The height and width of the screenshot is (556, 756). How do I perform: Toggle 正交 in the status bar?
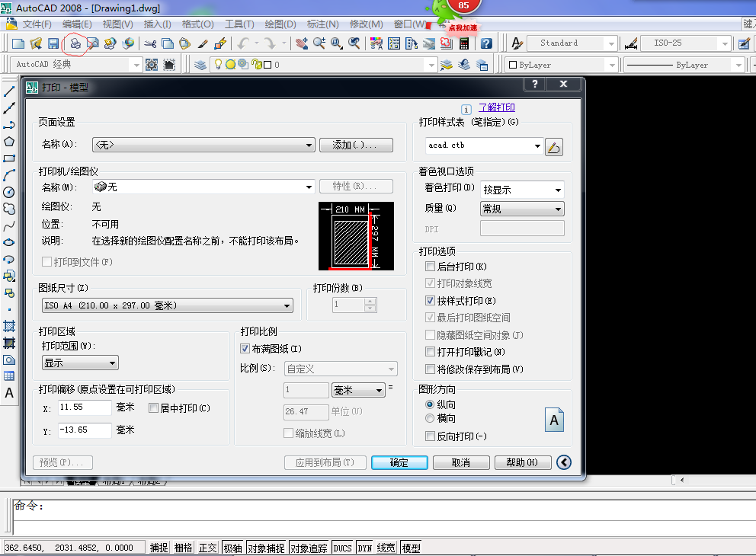click(208, 548)
